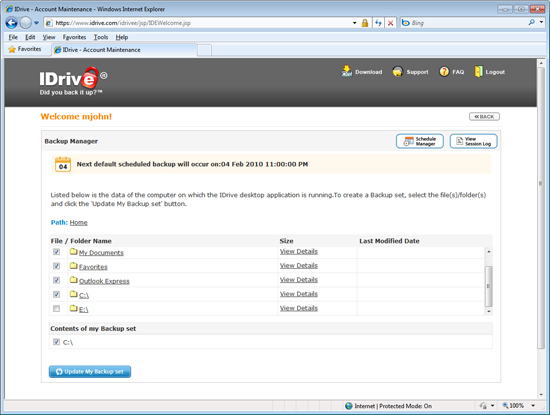This screenshot has width=550, height=415.
Task: Open the View Session Log button
Action: coord(474,141)
